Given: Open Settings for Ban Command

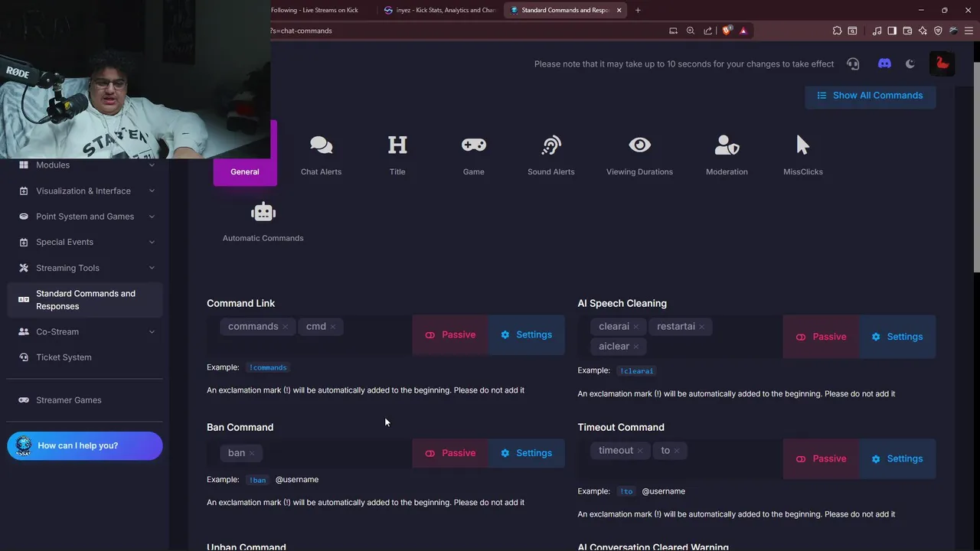Looking at the screenshot, I should coord(526,453).
